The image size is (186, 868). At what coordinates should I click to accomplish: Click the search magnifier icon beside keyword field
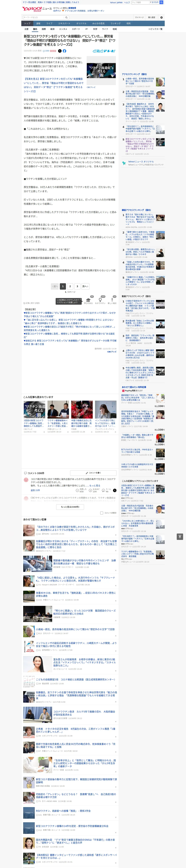point(66,17)
